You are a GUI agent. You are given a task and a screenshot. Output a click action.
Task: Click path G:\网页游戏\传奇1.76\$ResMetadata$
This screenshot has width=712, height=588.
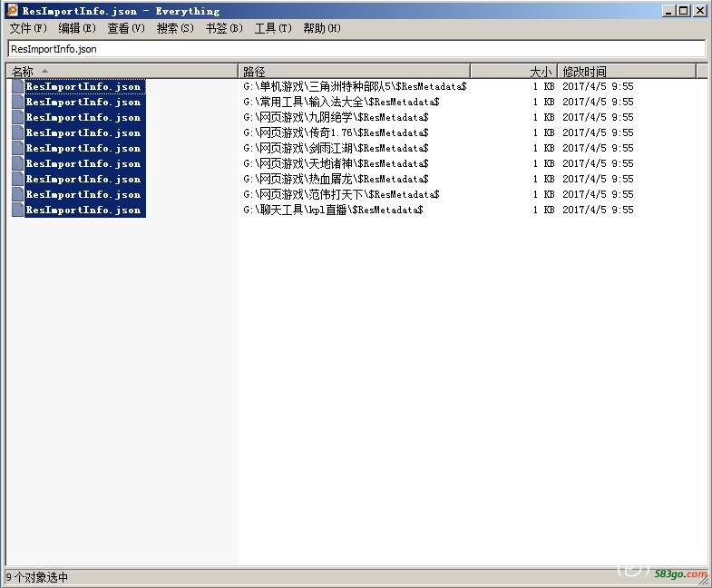[x=336, y=132]
